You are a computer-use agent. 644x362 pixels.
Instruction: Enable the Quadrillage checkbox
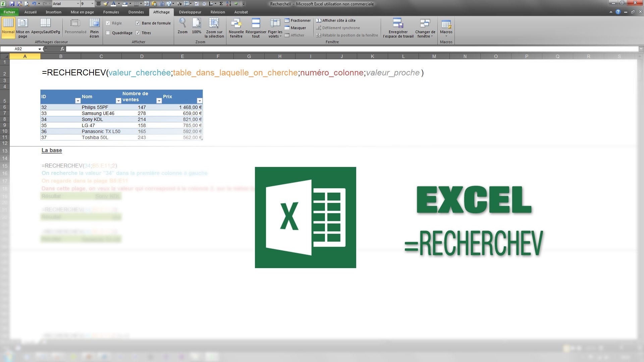pyautogui.click(x=108, y=33)
